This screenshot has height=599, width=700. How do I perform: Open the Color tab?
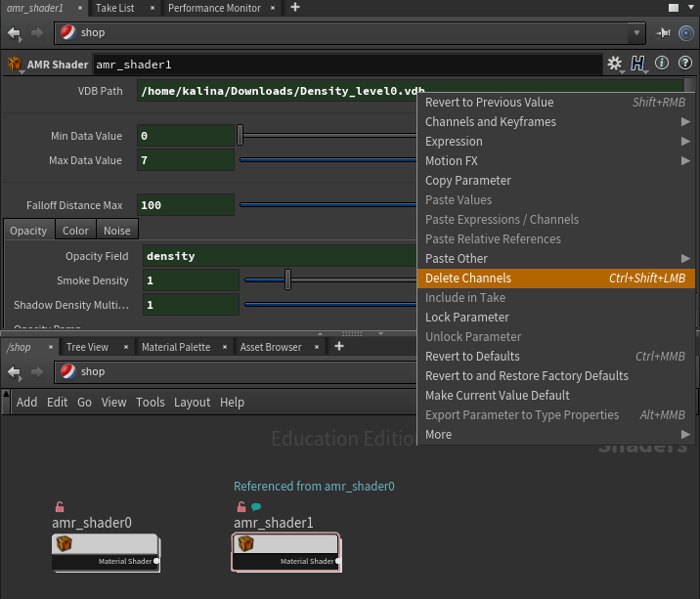75,231
